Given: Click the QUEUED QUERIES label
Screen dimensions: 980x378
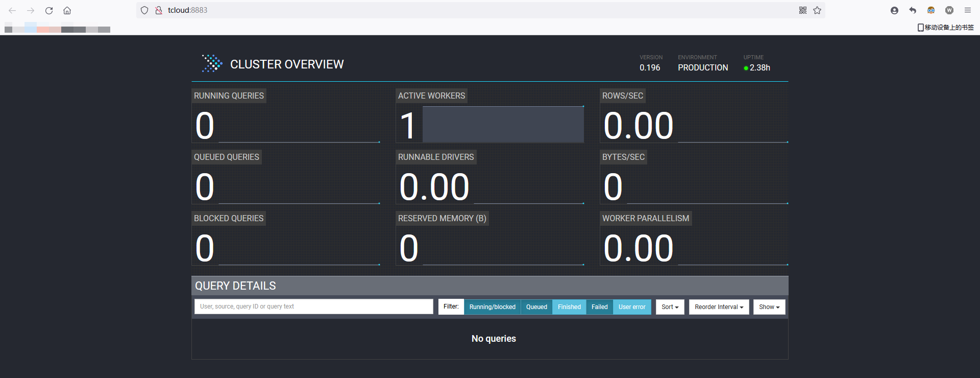Looking at the screenshot, I should (227, 157).
